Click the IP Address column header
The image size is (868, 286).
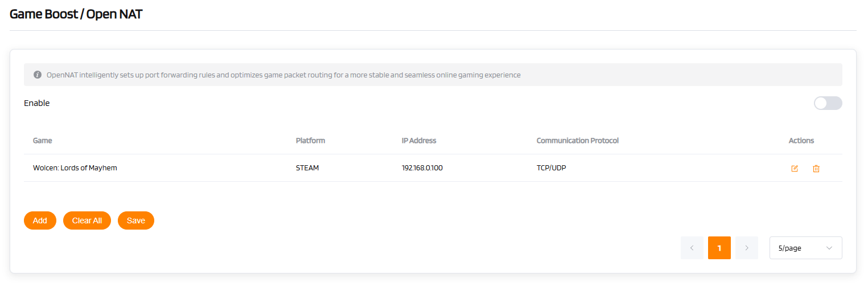[419, 140]
